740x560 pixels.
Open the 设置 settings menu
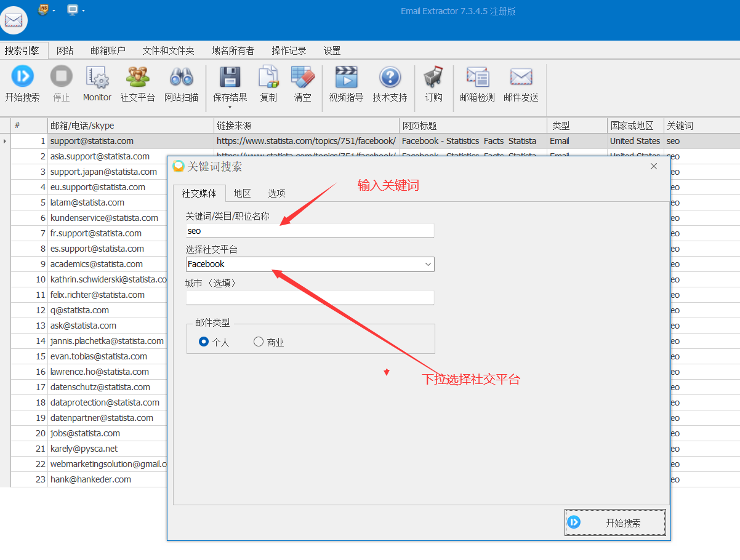pyautogui.click(x=331, y=50)
